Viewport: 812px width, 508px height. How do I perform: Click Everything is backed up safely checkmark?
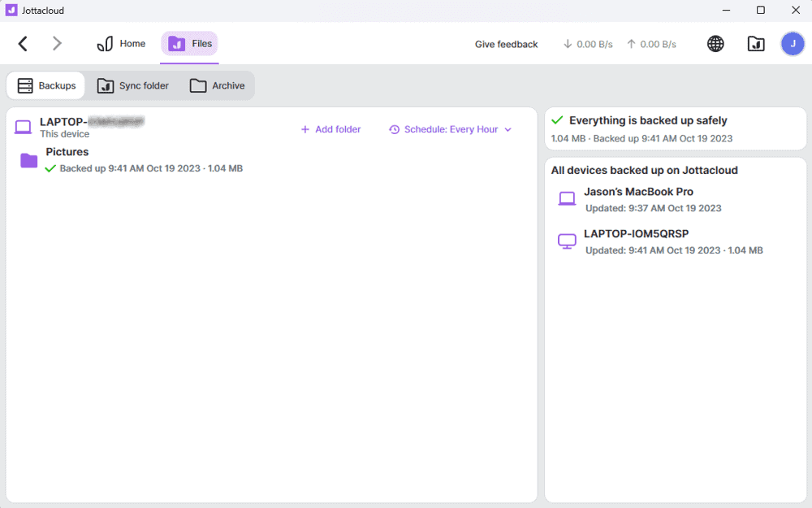[x=557, y=120]
